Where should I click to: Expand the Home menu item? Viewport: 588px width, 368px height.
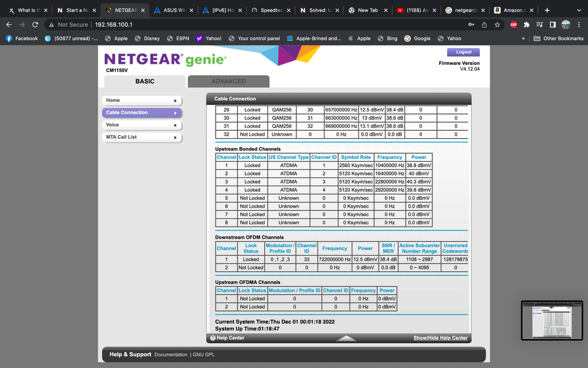tap(144, 100)
